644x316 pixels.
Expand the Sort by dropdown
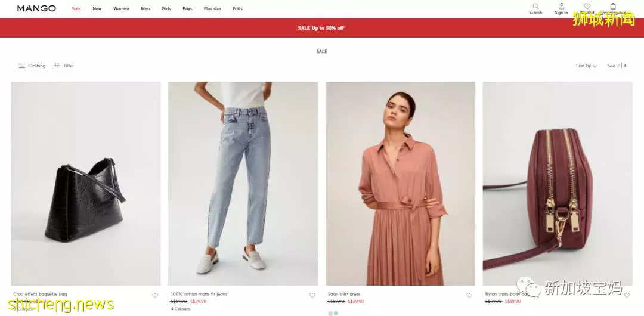[x=586, y=66]
